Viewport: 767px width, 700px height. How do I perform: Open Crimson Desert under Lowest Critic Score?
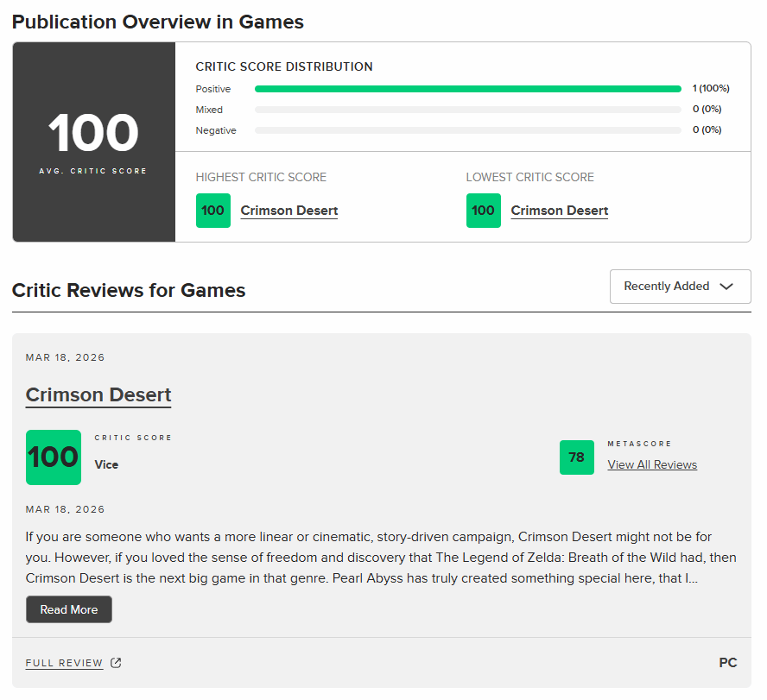(559, 211)
